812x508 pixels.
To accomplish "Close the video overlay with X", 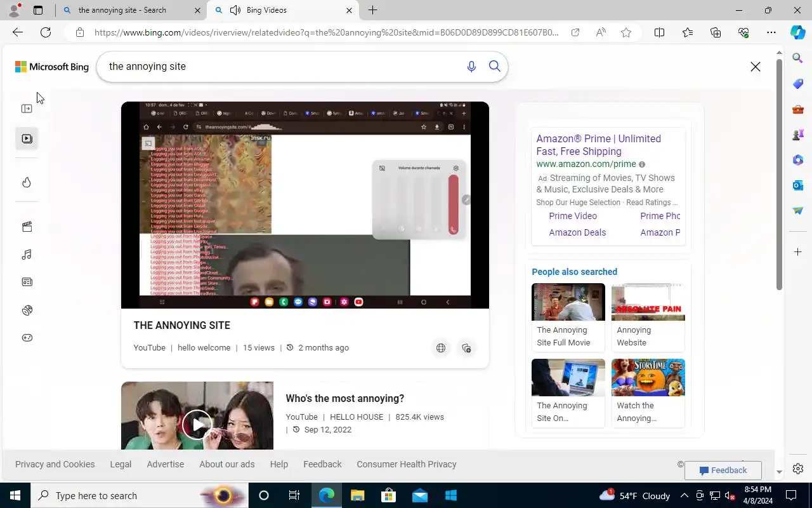I will (x=755, y=67).
